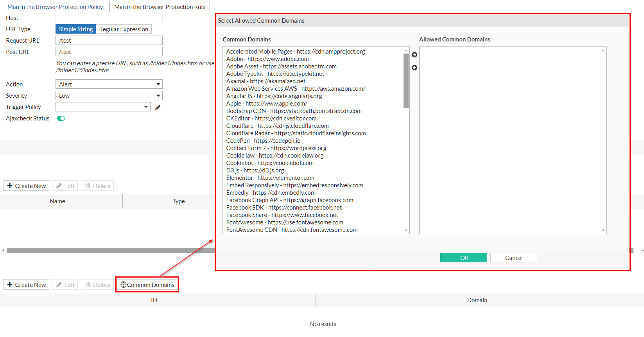Select Embed Responsively domain entry
The image size is (644, 337).
point(295,185)
